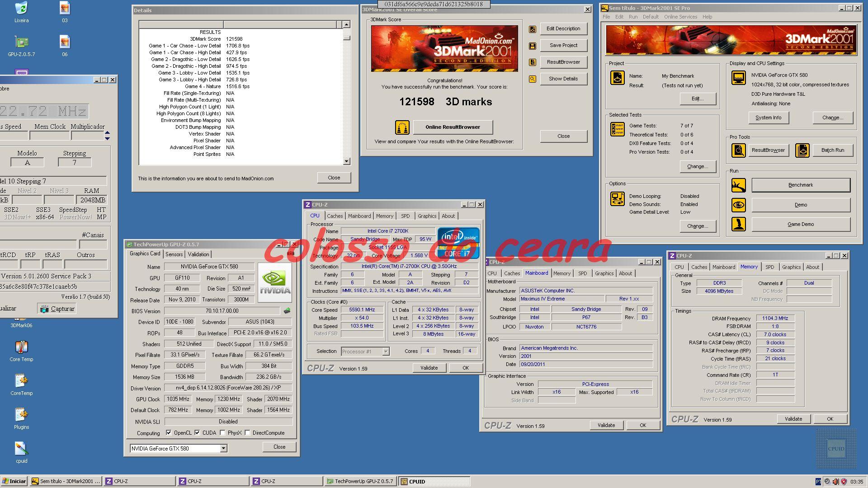Click the System Info button
This screenshot has height=488, width=868.
point(768,118)
